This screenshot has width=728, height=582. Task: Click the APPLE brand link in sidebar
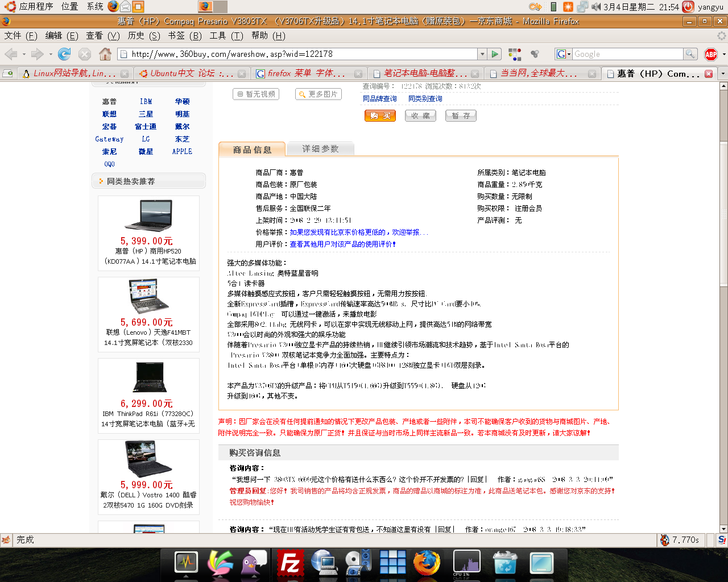182,152
